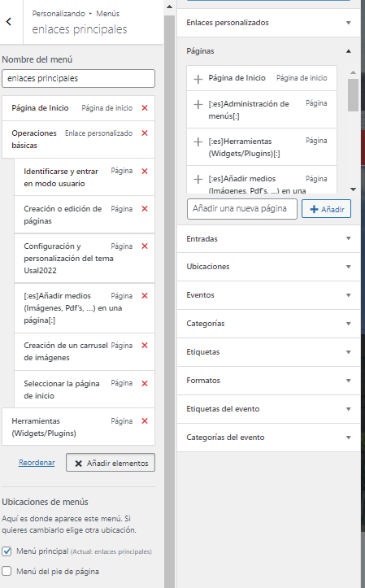Delete Operaciones básicas with its red X

point(145,133)
